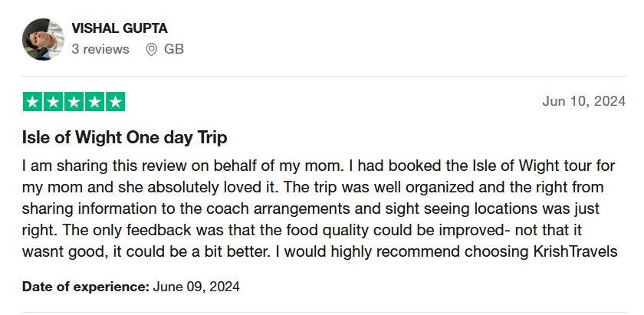Click the location pin icon
The height and width of the screenshot is (315, 644).
tap(152, 50)
